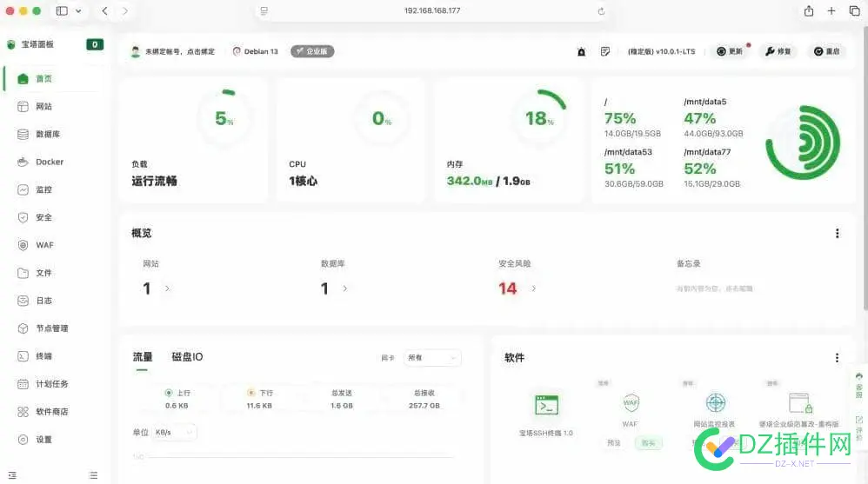Click the 修复 repair button
This screenshot has width=868, height=484.
click(778, 51)
